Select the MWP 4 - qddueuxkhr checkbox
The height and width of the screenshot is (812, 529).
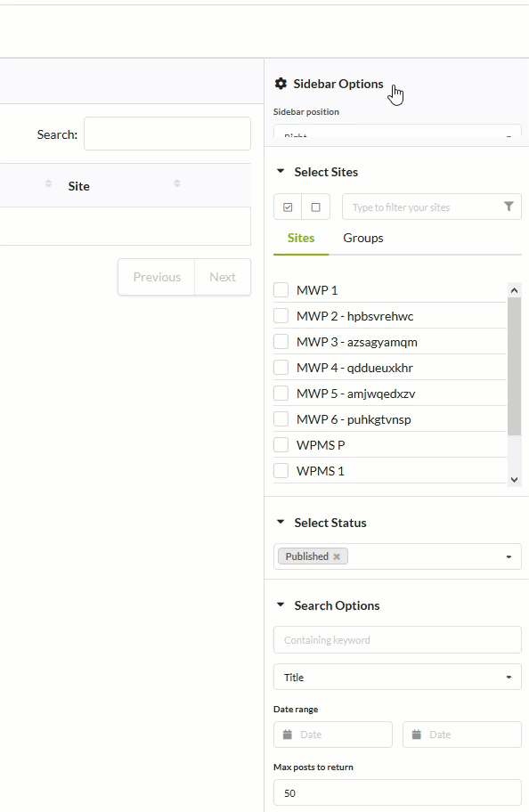click(281, 366)
